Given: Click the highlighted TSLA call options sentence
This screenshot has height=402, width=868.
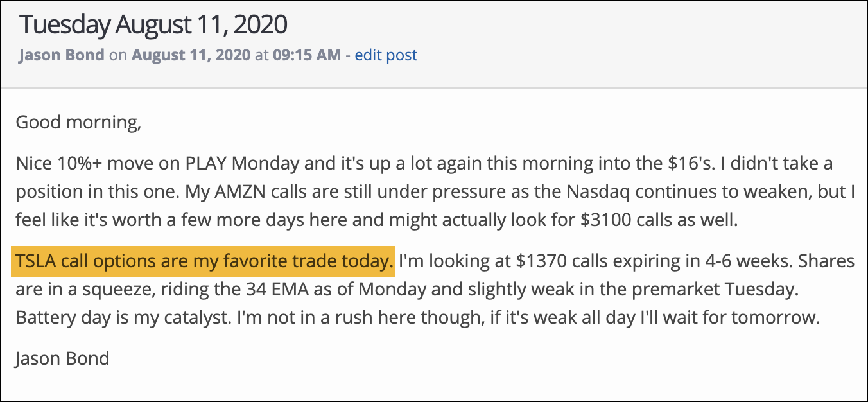Looking at the screenshot, I should pyautogui.click(x=205, y=261).
